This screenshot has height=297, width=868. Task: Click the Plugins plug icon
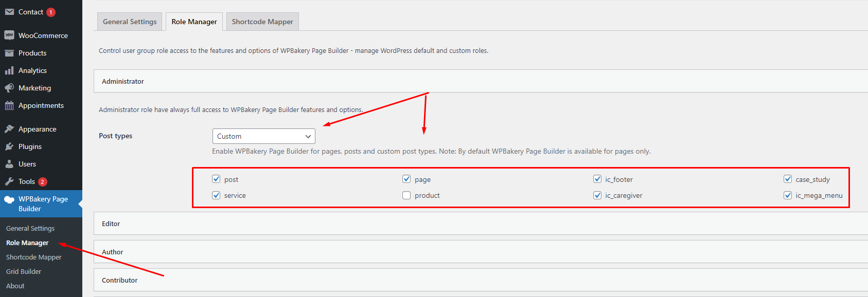coord(9,146)
